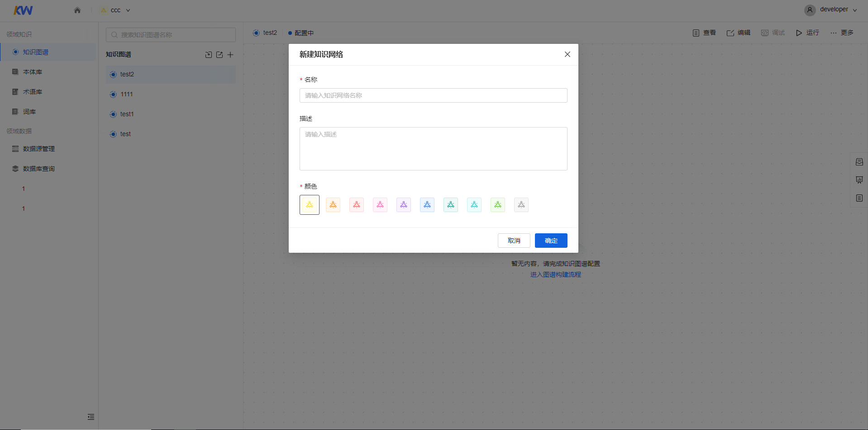The width and height of the screenshot is (868, 430).
Task: Click the developer avatar icon
Action: tap(810, 10)
